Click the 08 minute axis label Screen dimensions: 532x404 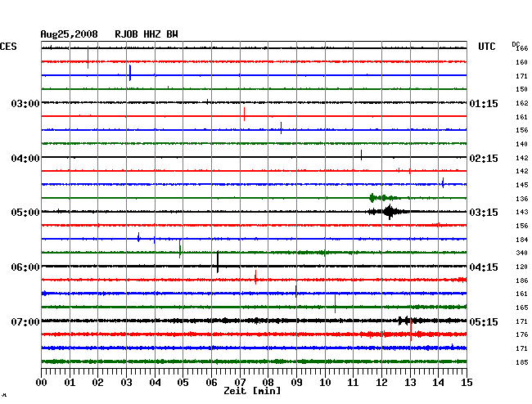[x=268, y=383]
